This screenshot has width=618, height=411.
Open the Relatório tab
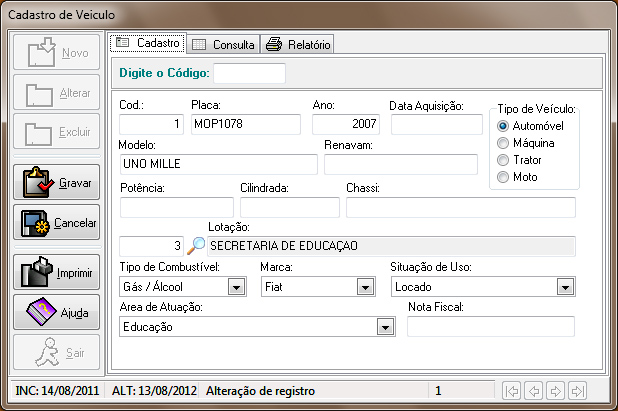pos(298,44)
